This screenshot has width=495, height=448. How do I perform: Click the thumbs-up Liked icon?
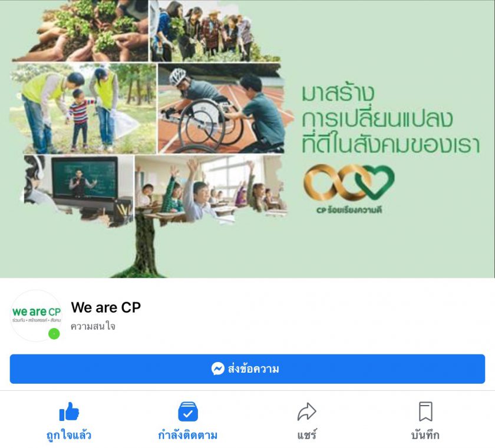69,412
